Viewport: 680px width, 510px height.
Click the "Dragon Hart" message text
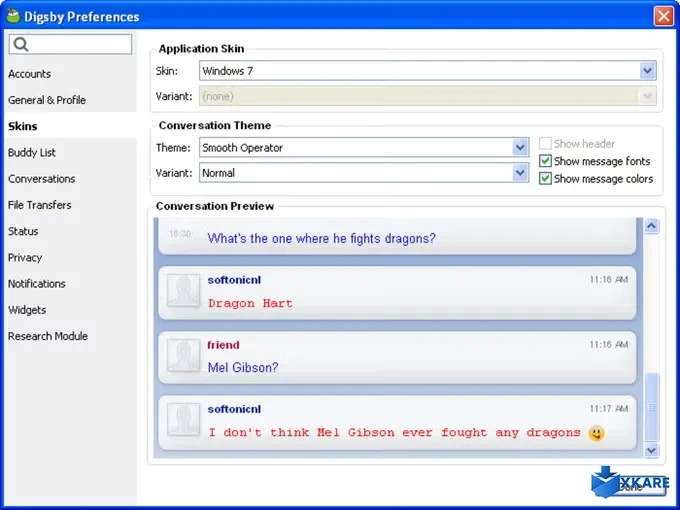pos(251,303)
